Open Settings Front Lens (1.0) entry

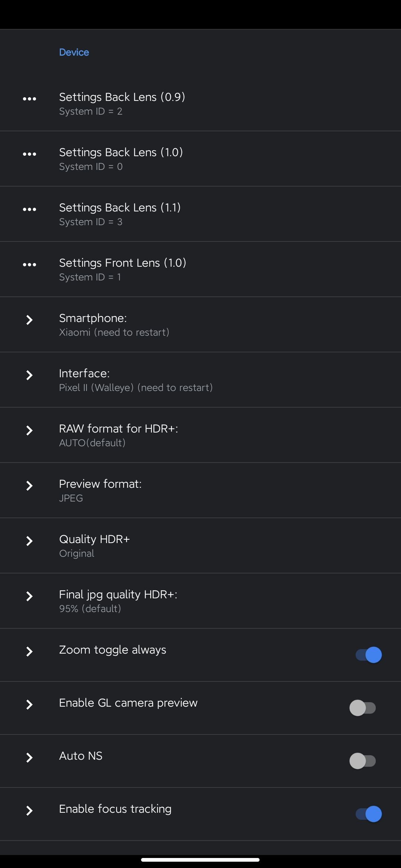[123, 269]
